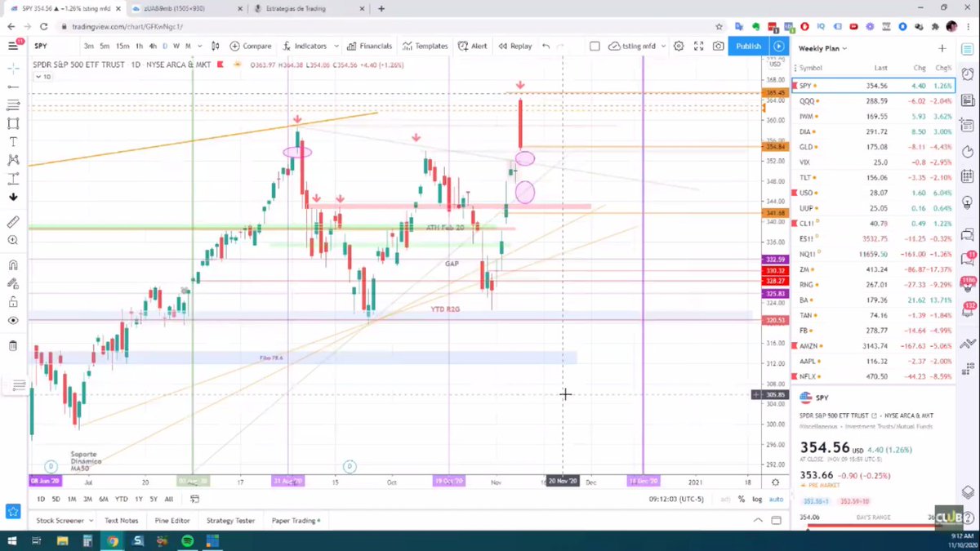Collapse the bottom panel chevron
This screenshot has width=980, height=551.
click(x=759, y=520)
